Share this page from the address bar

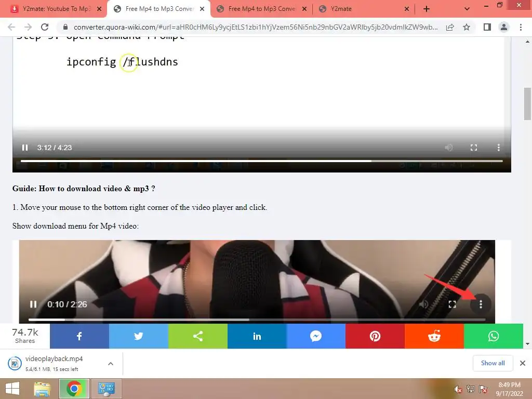point(450,27)
